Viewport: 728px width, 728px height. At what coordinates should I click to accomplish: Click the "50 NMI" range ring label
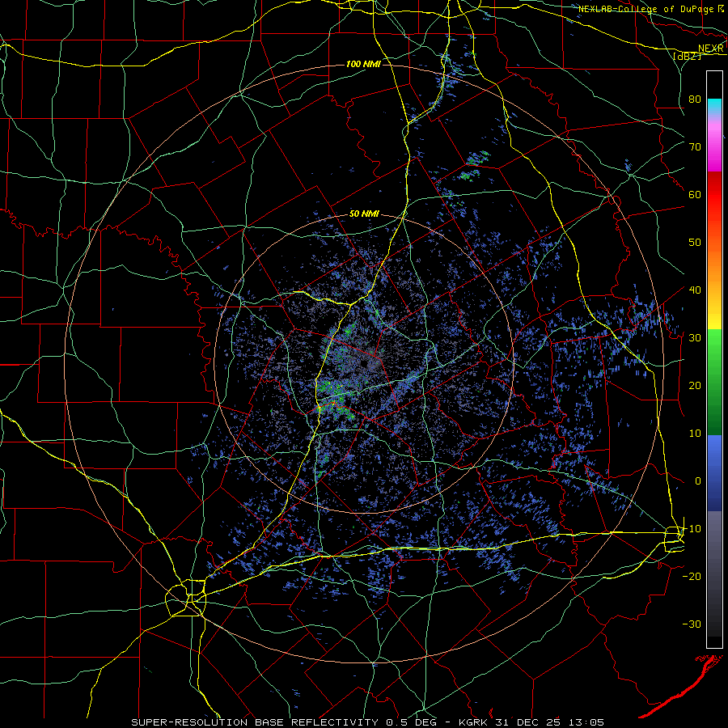point(364,214)
